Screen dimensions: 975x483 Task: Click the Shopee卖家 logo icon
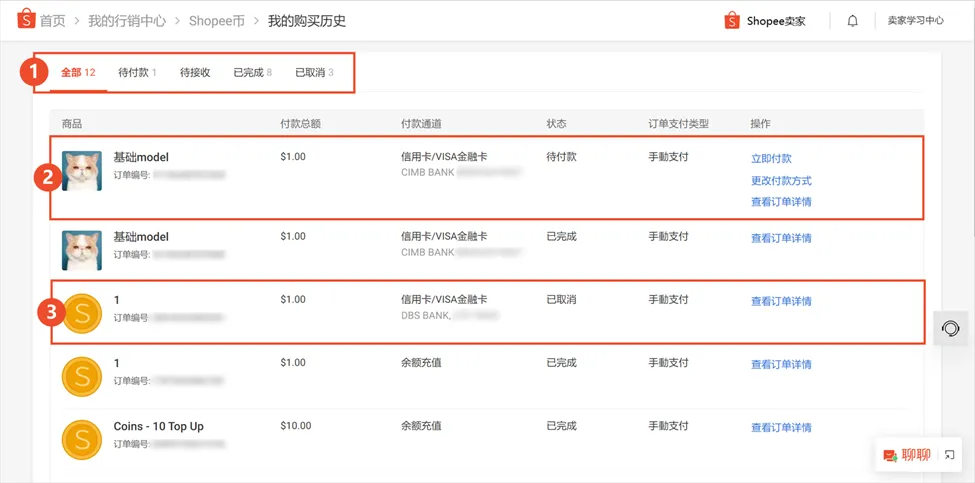[x=732, y=21]
